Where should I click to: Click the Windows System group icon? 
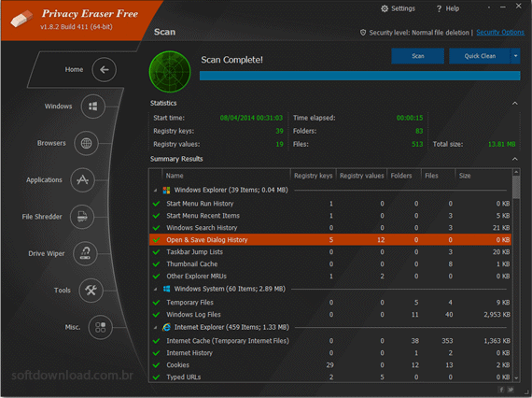166,289
